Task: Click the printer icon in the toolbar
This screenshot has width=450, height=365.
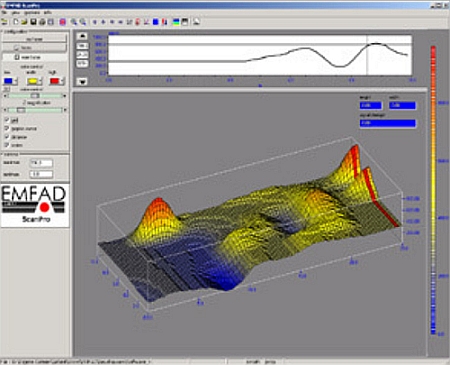Action: pos(42,22)
